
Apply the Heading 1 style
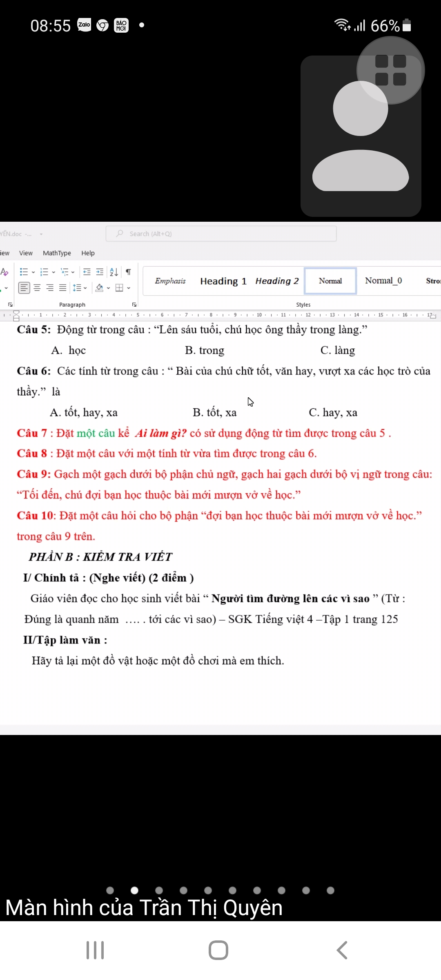(223, 281)
